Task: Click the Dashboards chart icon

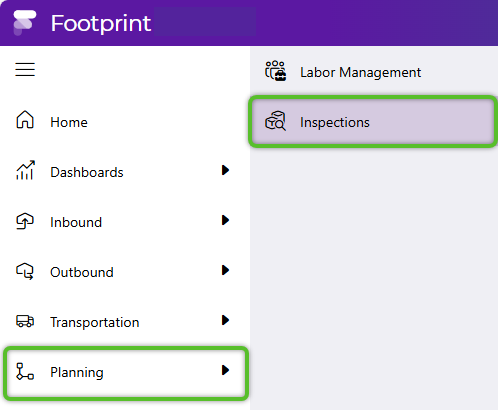Action: [25, 170]
